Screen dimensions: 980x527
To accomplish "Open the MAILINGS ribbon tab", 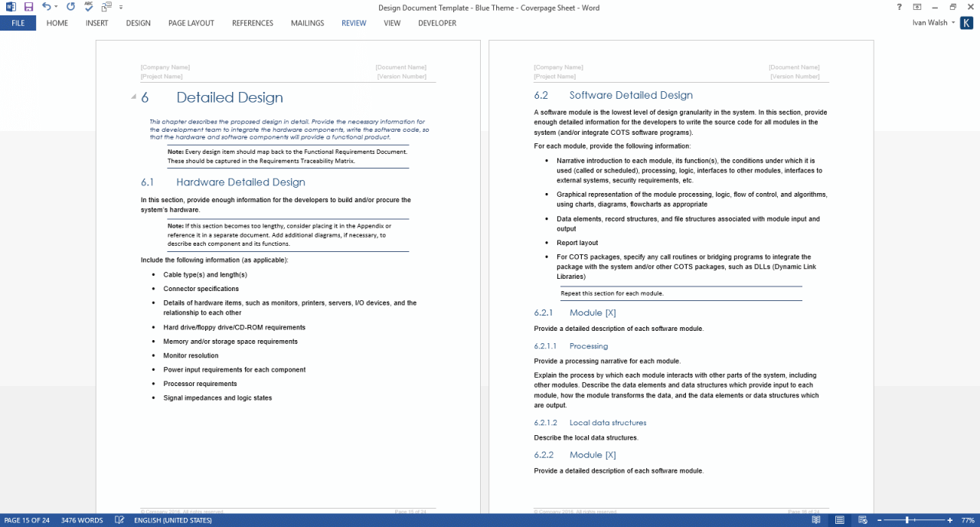I will [307, 23].
